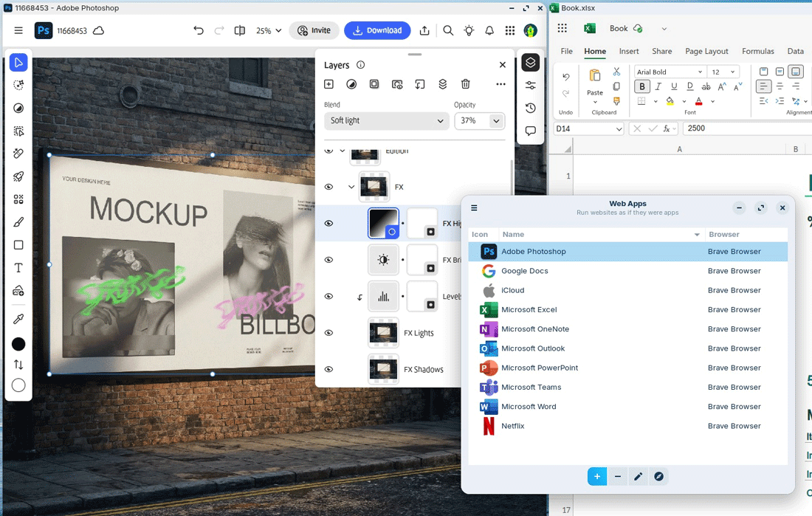Open the Insert tab in Excel
This screenshot has height=516, width=812.
629,51
